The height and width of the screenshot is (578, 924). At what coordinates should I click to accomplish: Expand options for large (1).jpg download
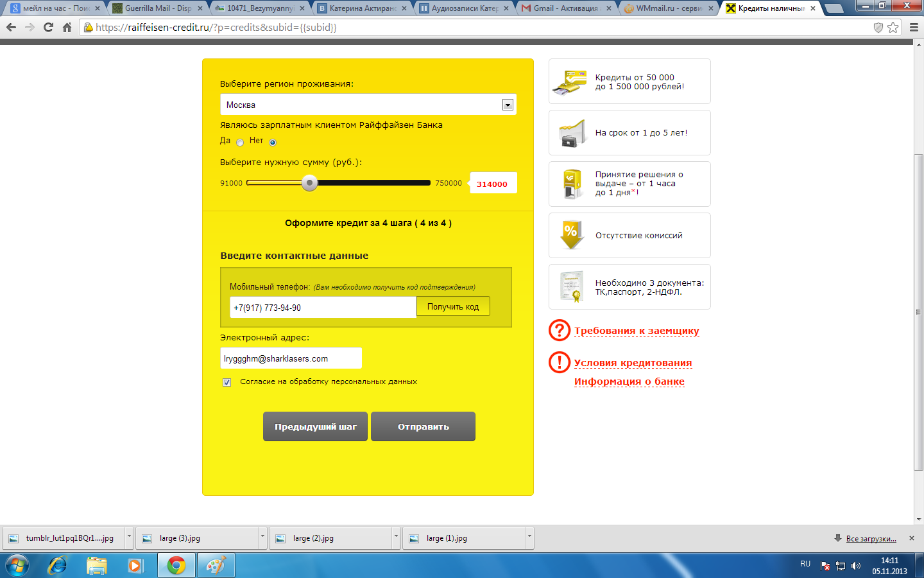(529, 538)
